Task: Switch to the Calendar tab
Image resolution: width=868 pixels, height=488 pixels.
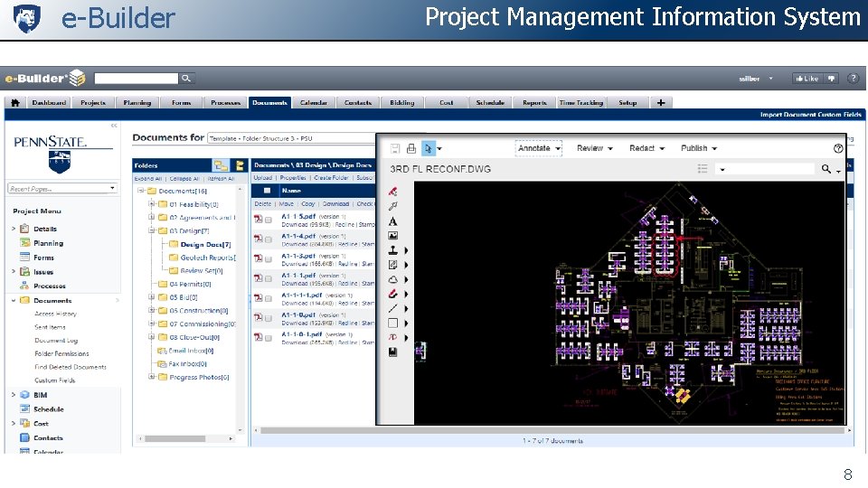Action: pos(314,102)
